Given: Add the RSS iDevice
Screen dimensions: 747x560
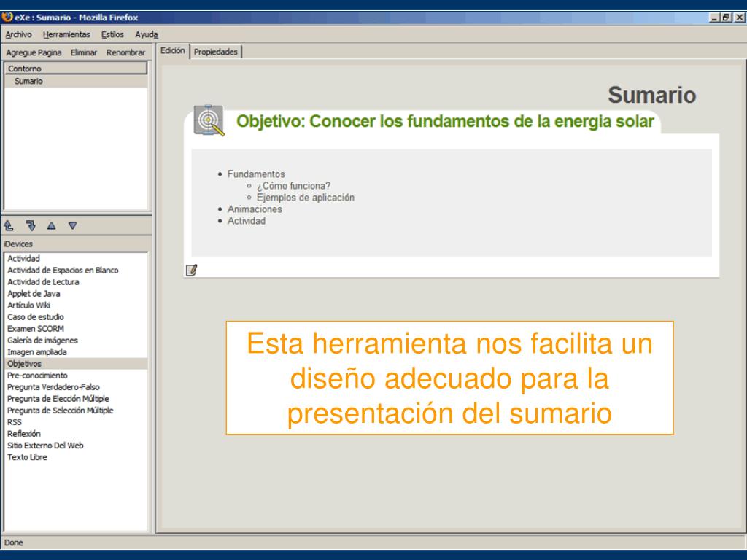Looking at the screenshot, I should pyautogui.click(x=76, y=422).
